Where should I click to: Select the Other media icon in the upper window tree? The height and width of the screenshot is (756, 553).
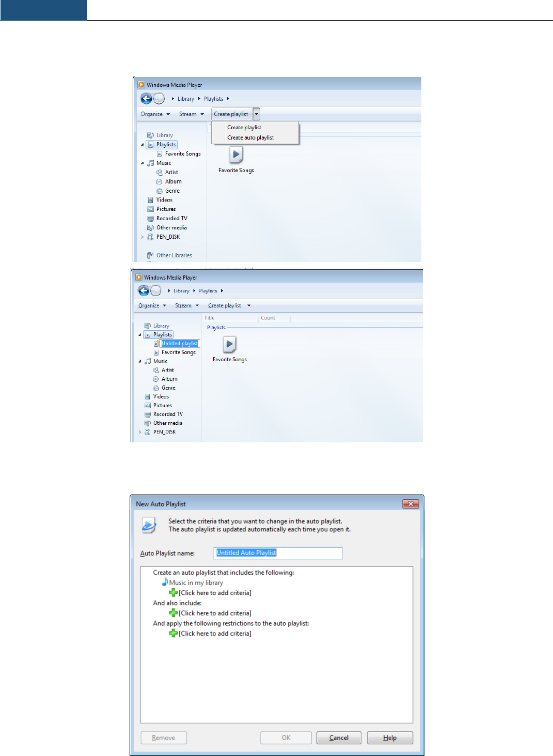(x=150, y=228)
